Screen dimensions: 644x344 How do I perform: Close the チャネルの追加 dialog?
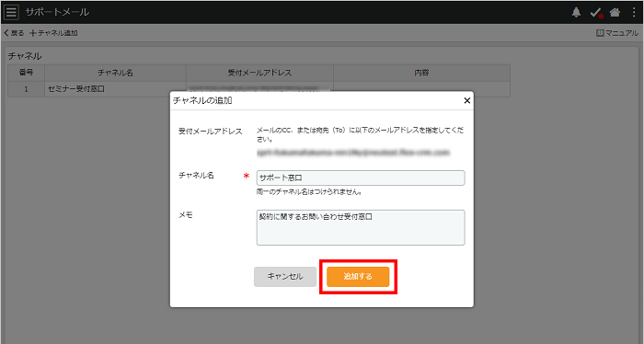point(467,100)
